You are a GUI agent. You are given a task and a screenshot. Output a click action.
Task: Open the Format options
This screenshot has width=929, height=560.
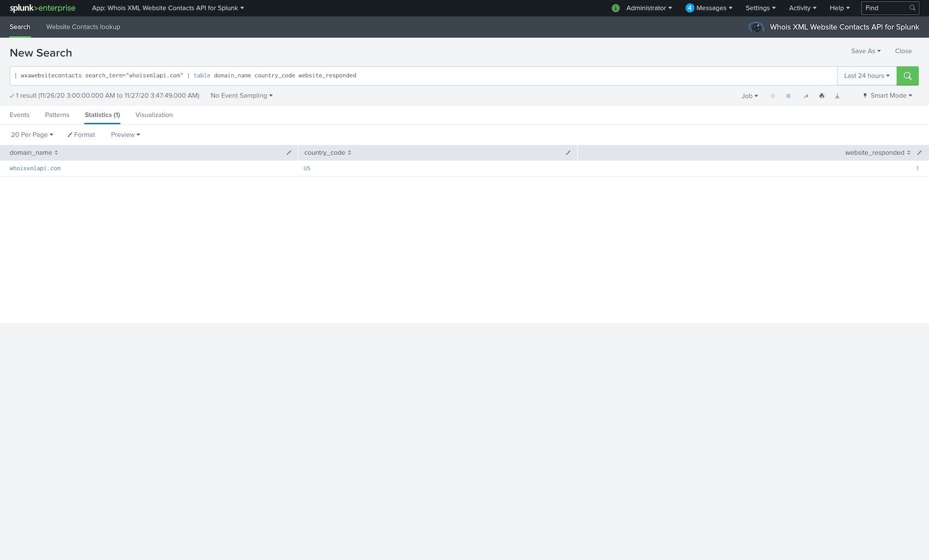81,135
